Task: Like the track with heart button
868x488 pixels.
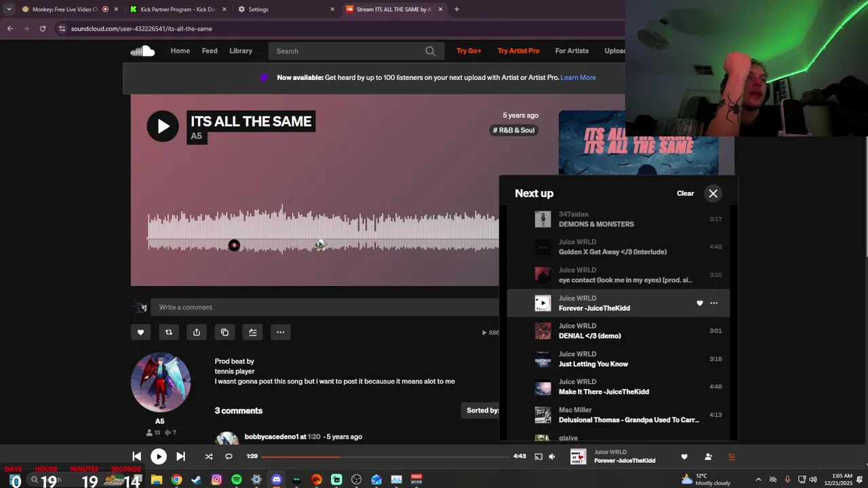Action: (140, 332)
